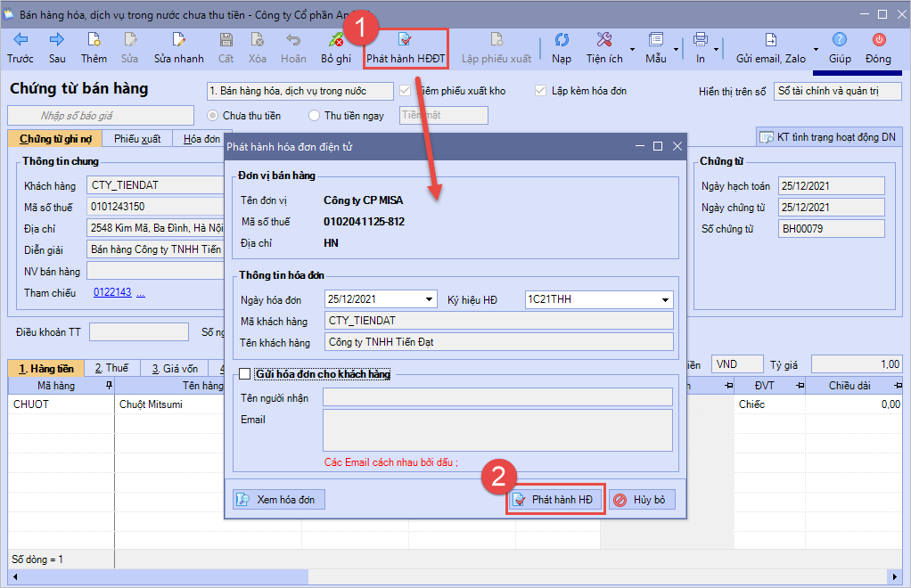Click Bỏ ghi to unpost voucher

336,48
